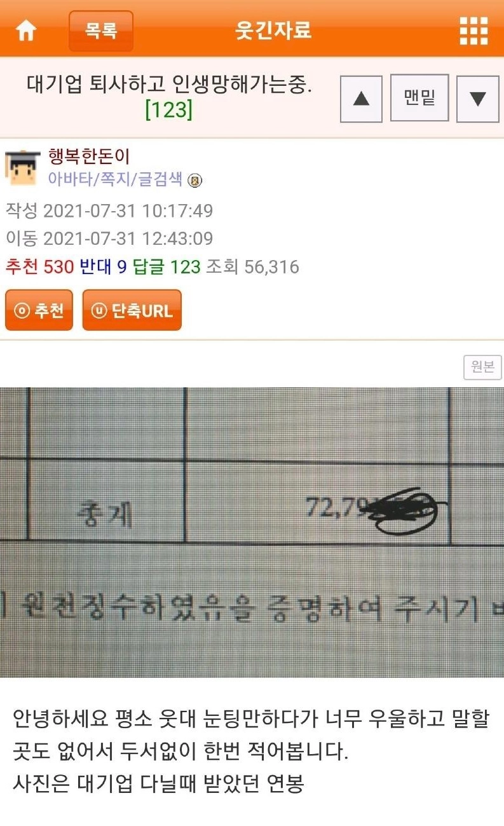The width and height of the screenshot is (504, 826).
Task: Click the post body text paragraph
Action: point(252,752)
